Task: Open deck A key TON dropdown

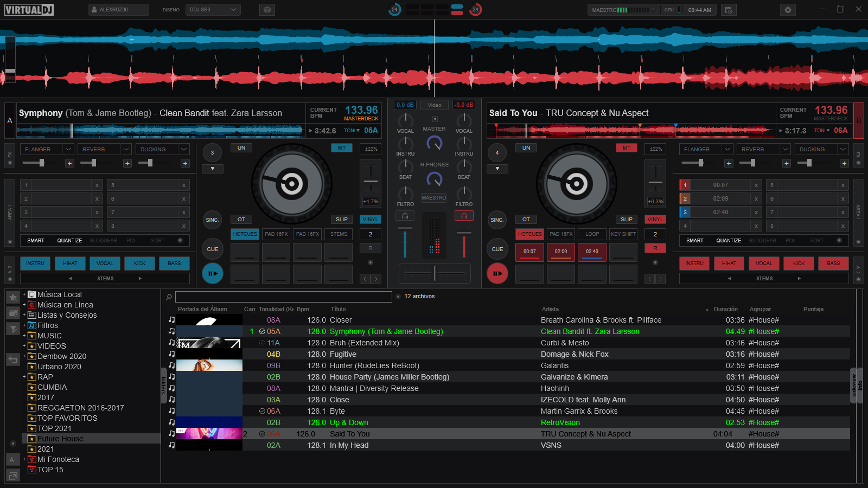Action: tap(352, 131)
